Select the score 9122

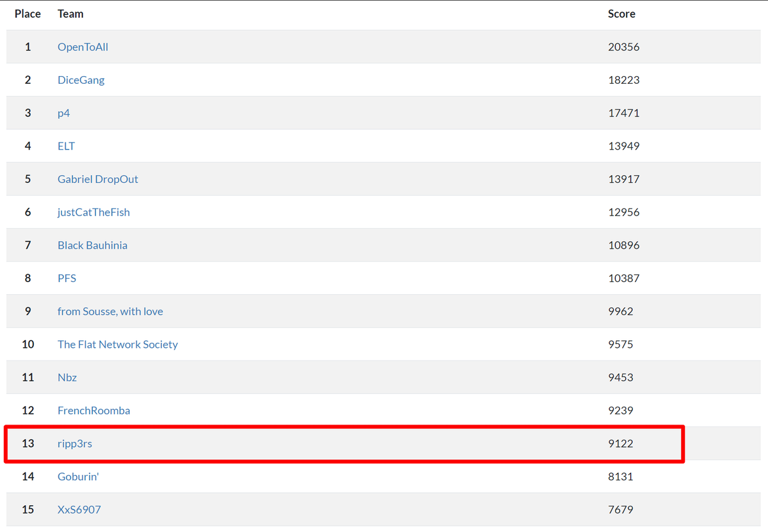(x=621, y=444)
